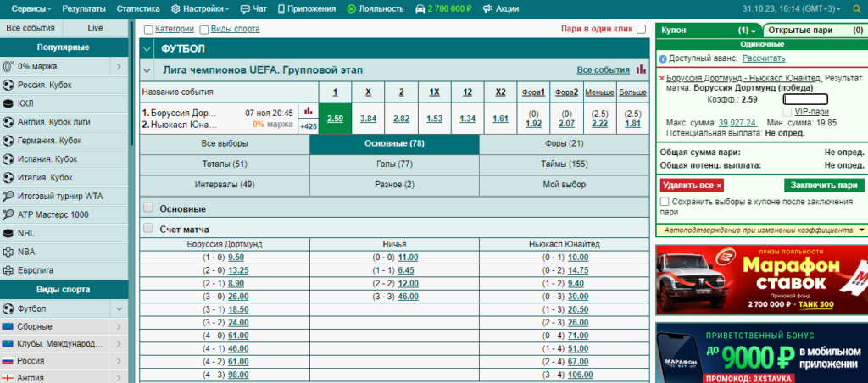Click Все события link in league header
Viewport: 868px width, 383px height.
603,69
